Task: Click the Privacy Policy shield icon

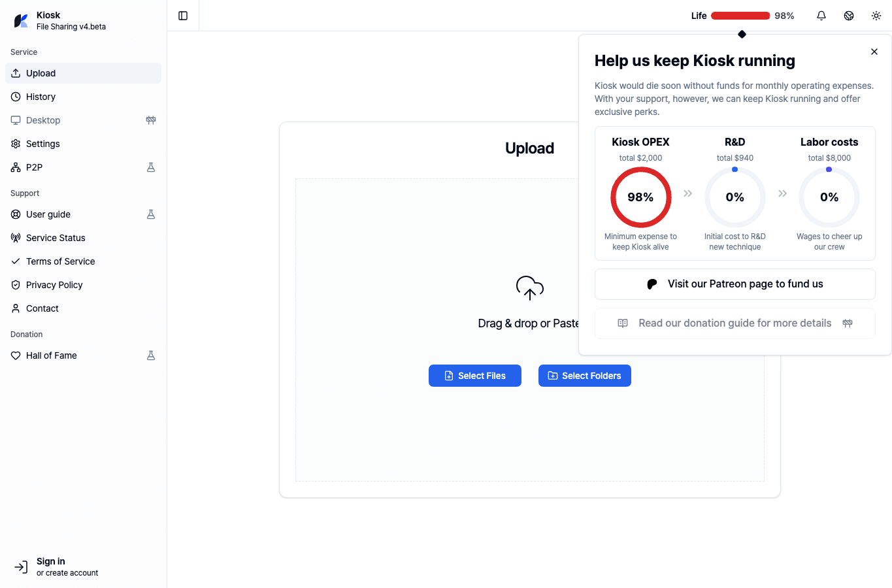Action: tap(16, 285)
